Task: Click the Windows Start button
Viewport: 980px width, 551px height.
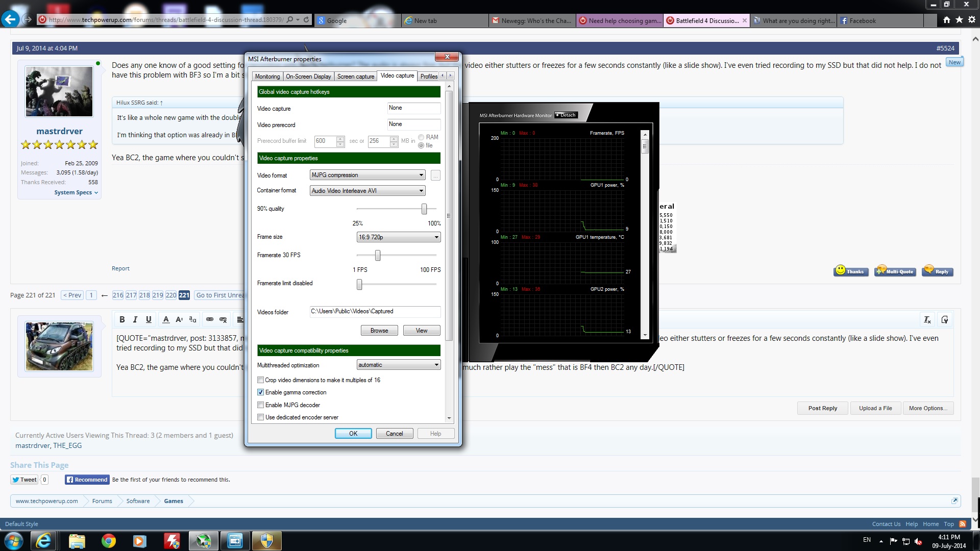Action: (13, 541)
